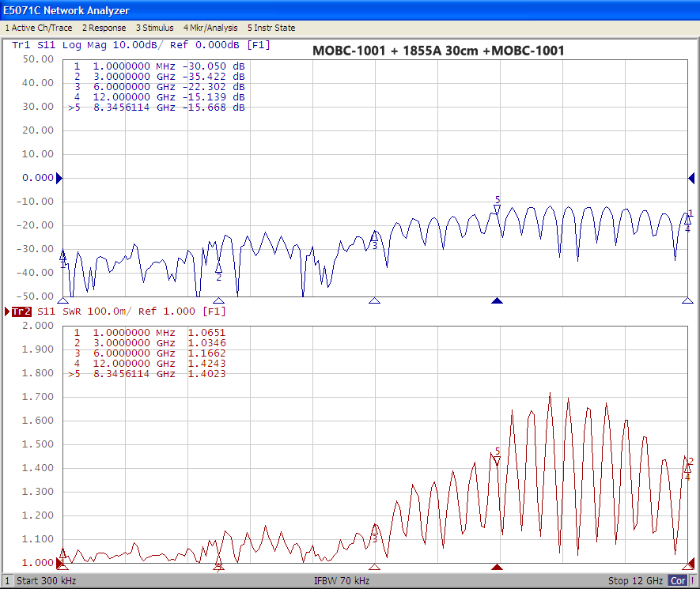Click marker 3 readout 6.0000000 GHz -22.302 dB
This screenshot has width=700, height=589.
159,87
